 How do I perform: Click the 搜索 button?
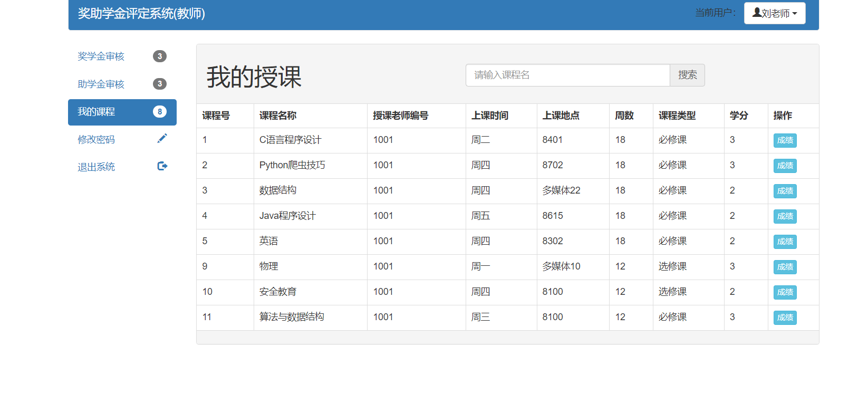coord(687,75)
